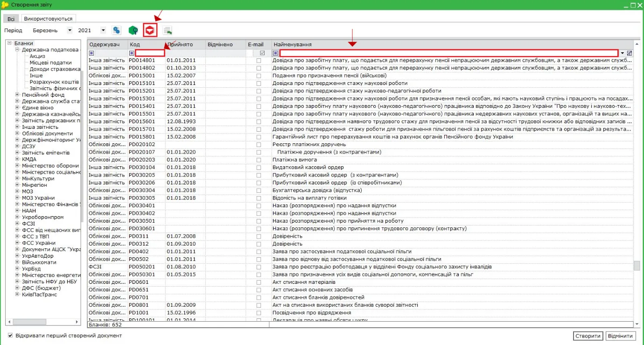Click the red cube filter icon in toolbar
The height and width of the screenshot is (345, 644).
click(x=150, y=30)
